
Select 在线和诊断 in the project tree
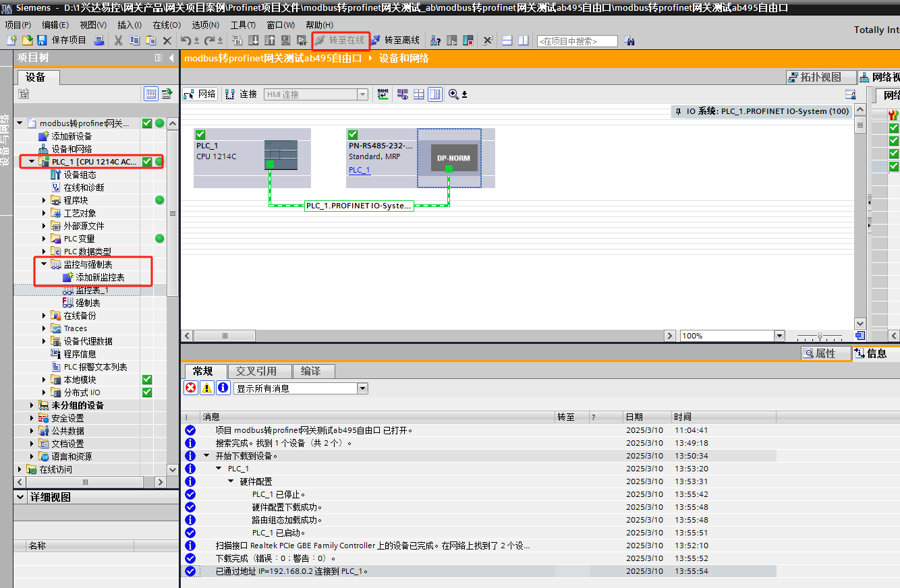pos(84,187)
